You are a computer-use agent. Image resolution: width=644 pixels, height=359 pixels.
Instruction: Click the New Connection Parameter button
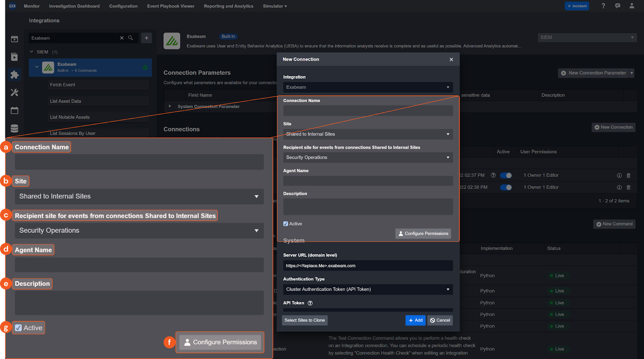pos(593,73)
